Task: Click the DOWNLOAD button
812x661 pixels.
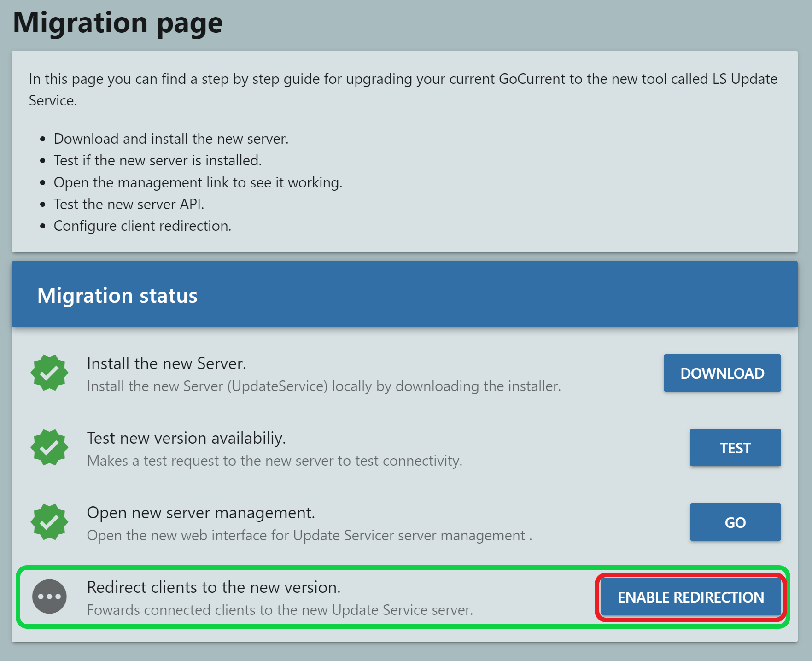Action: tap(722, 373)
